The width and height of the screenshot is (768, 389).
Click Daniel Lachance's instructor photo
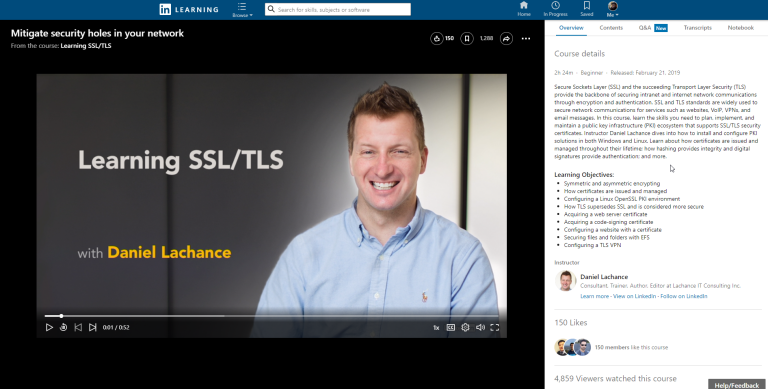pyautogui.click(x=565, y=281)
